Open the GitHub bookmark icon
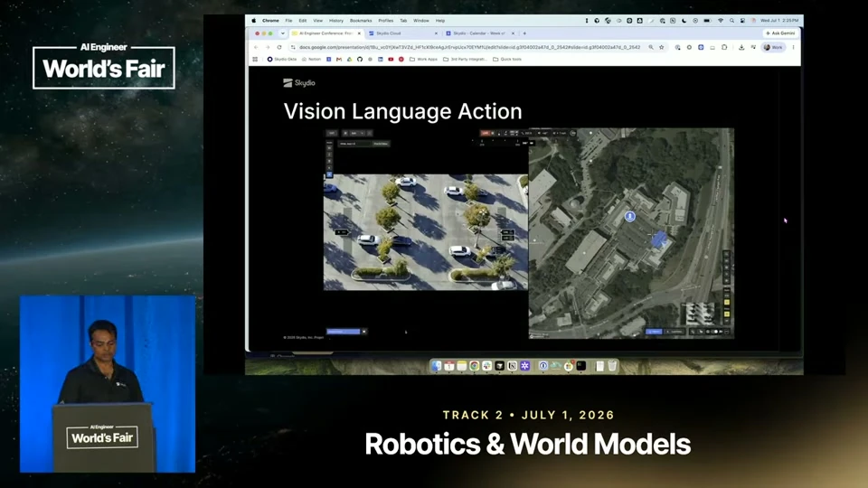Image resolution: width=868 pixels, height=488 pixels. click(x=360, y=60)
